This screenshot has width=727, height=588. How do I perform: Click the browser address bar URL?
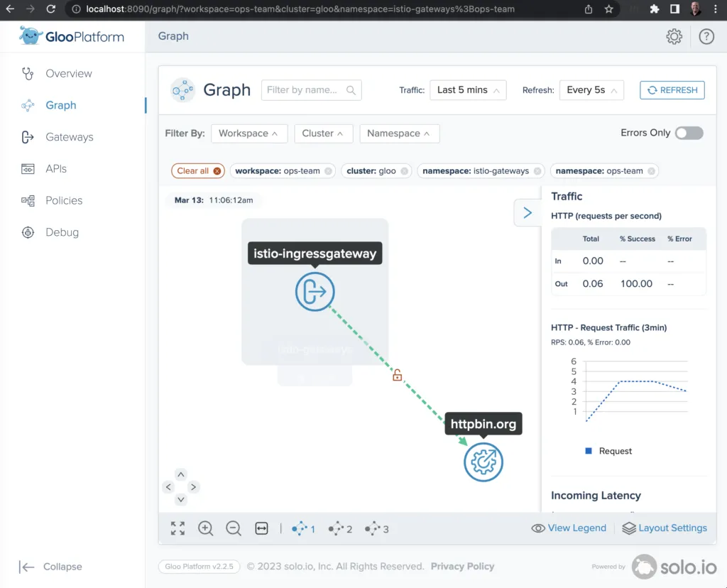click(x=300, y=9)
